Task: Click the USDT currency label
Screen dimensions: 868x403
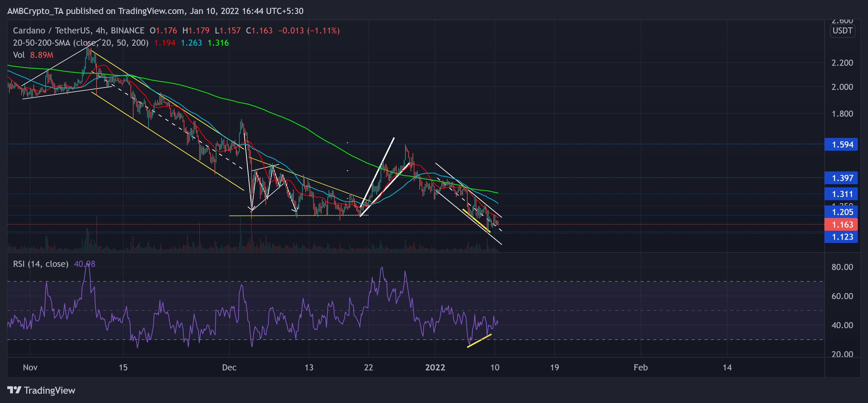Action: [842, 31]
